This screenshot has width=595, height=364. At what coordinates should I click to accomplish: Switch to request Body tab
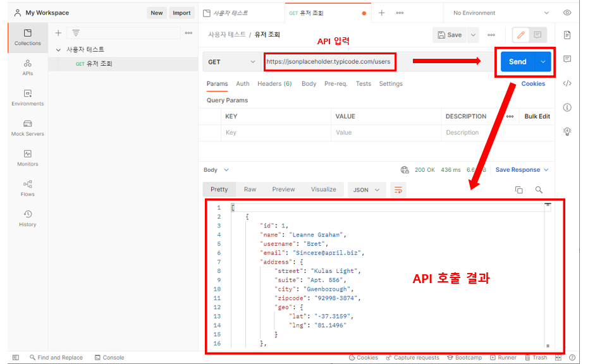(309, 84)
